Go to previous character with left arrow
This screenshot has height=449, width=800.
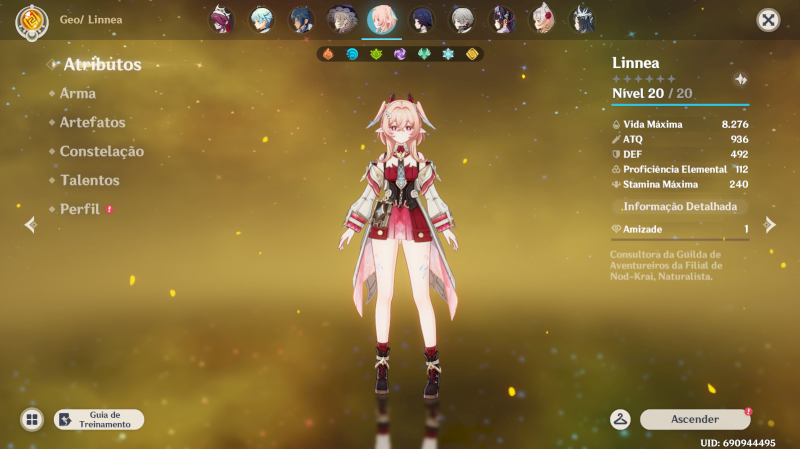[31, 224]
